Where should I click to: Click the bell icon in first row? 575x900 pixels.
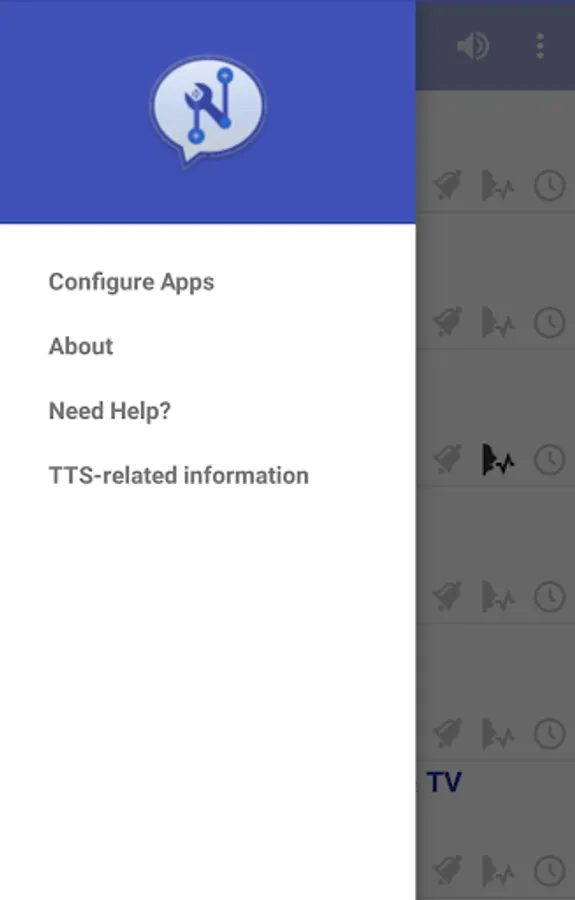point(448,185)
